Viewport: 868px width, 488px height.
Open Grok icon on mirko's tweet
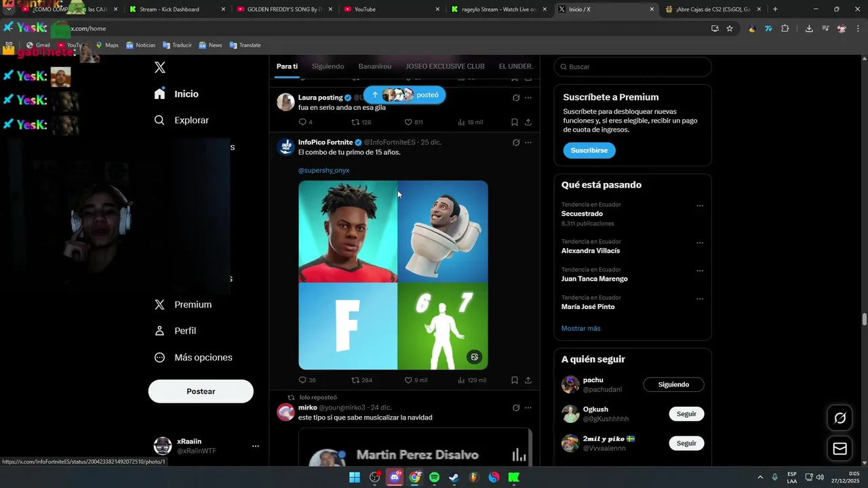(x=516, y=408)
